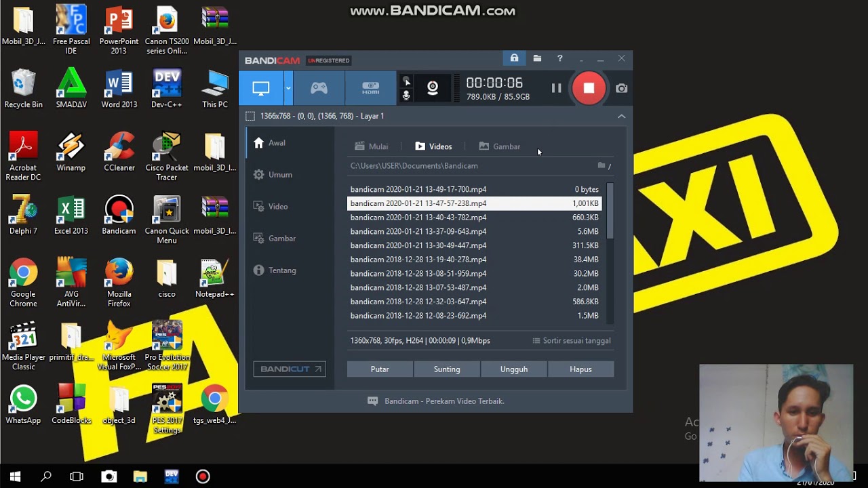868x488 pixels.
Task: Open taskbar search magnifier
Action: coord(46,476)
